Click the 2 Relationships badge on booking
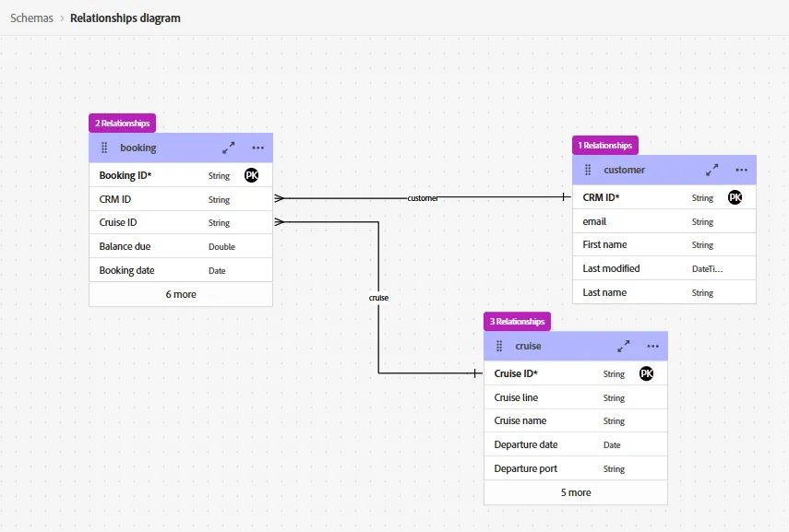This screenshot has width=789, height=532. click(x=123, y=124)
